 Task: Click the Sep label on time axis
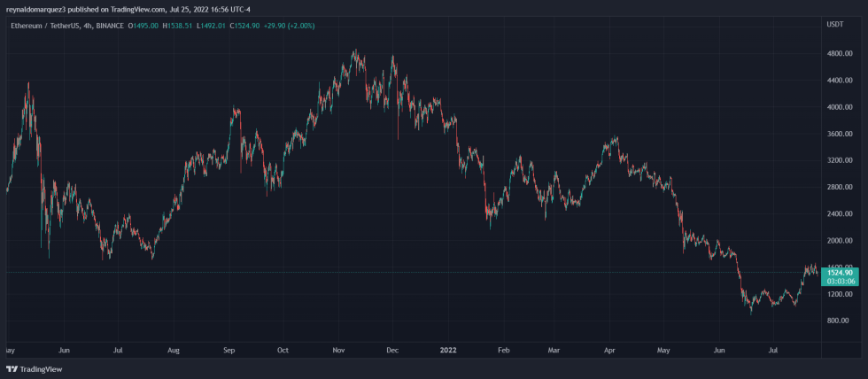click(x=229, y=350)
